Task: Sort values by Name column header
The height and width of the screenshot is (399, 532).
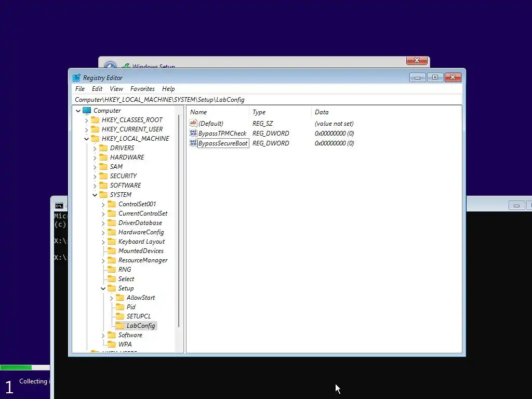Action: pyautogui.click(x=218, y=112)
